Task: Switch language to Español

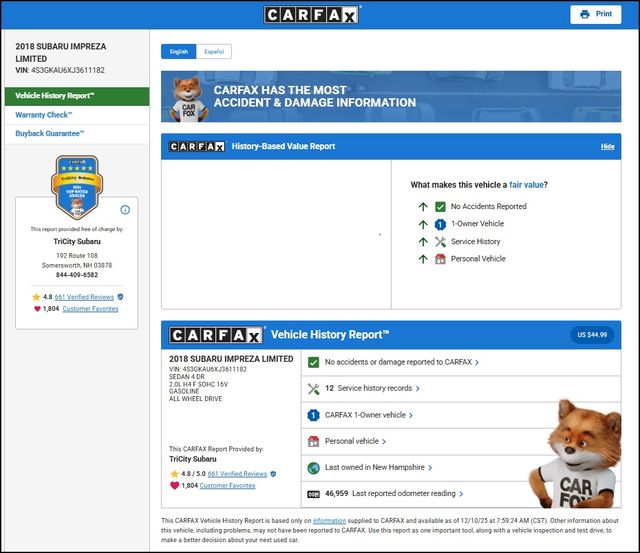Action: pyautogui.click(x=214, y=51)
